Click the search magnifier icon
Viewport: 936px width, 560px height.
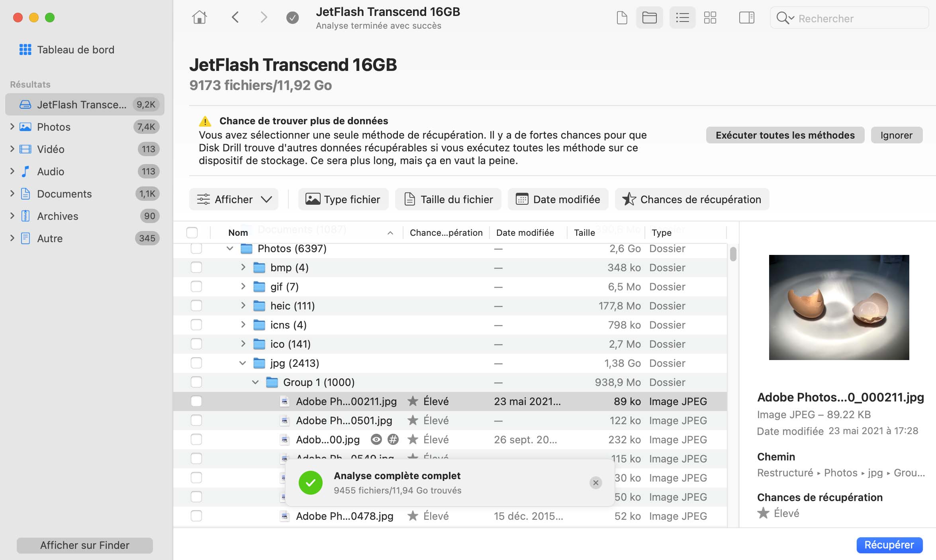click(783, 18)
